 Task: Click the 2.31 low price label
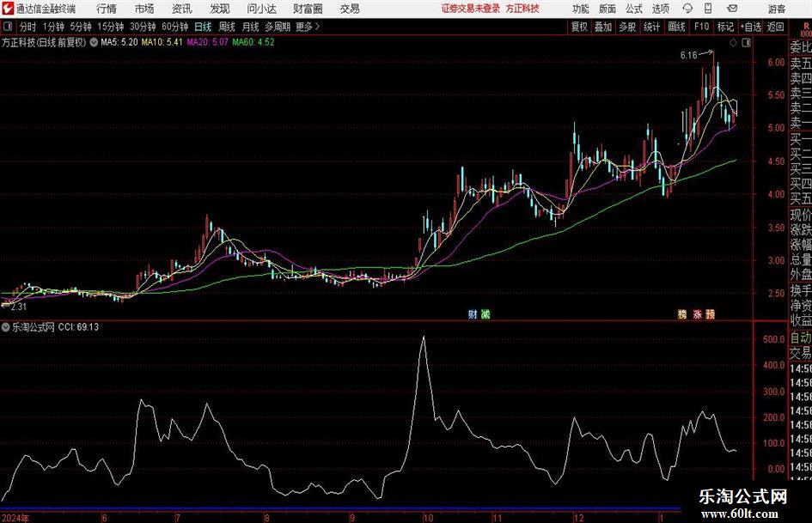click(18, 307)
